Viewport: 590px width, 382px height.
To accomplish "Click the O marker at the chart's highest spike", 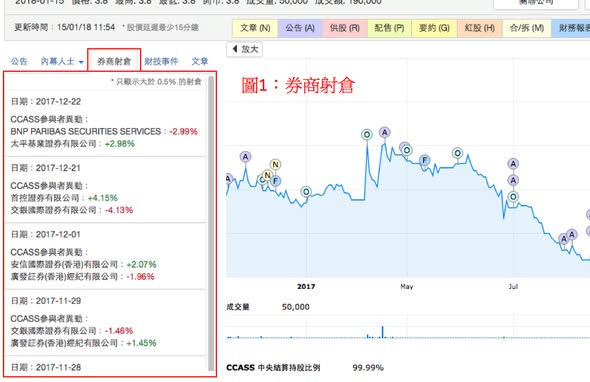I will coord(366,134).
